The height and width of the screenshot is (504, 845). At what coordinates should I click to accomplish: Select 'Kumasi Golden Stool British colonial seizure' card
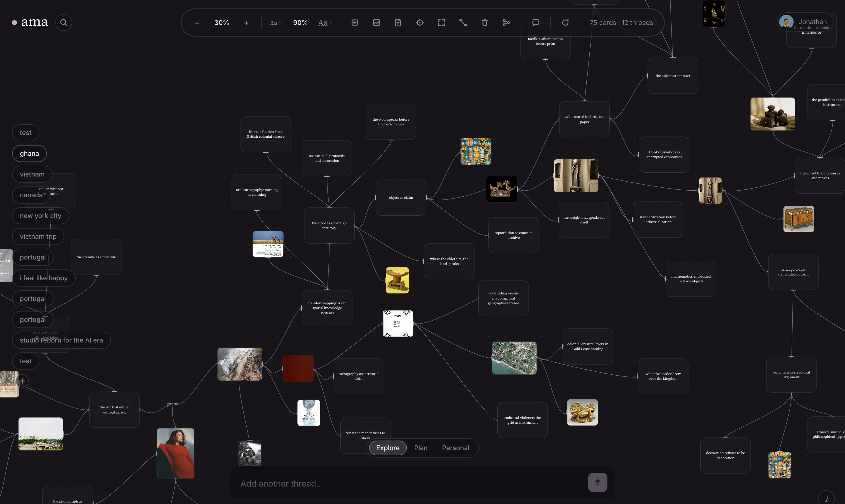click(266, 134)
